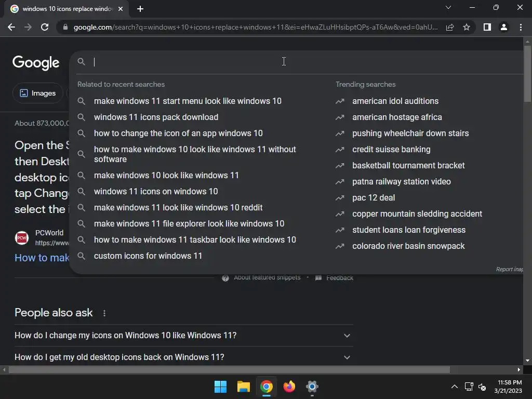The width and height of the screenshot is (532, 399).
Task: Open File Explorer from the taskbar
Action: point(243,387)
